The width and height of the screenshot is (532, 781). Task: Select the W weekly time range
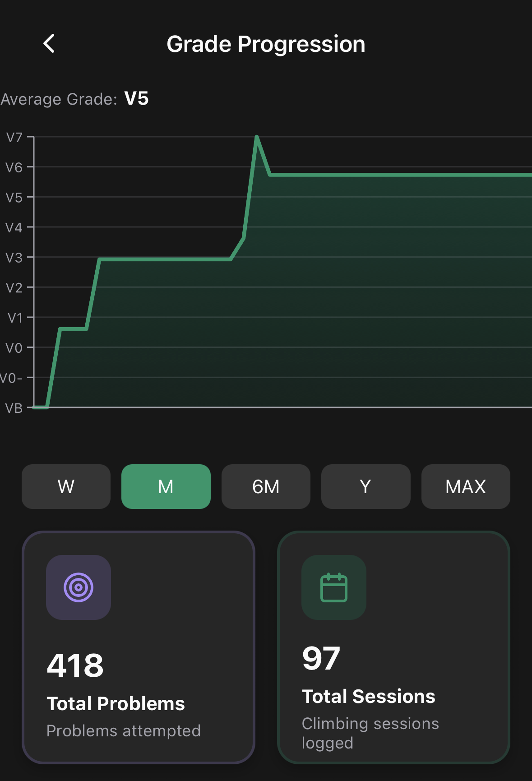click(x=66, y=486)
